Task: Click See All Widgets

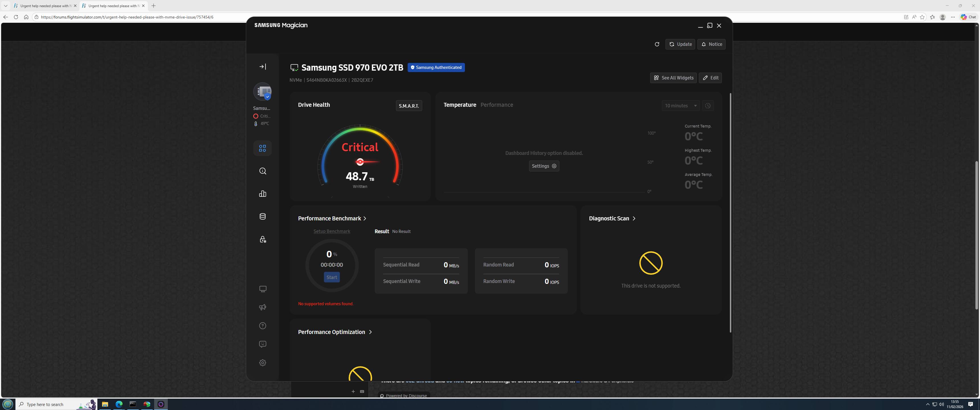Action: click(x=673, y=78)
